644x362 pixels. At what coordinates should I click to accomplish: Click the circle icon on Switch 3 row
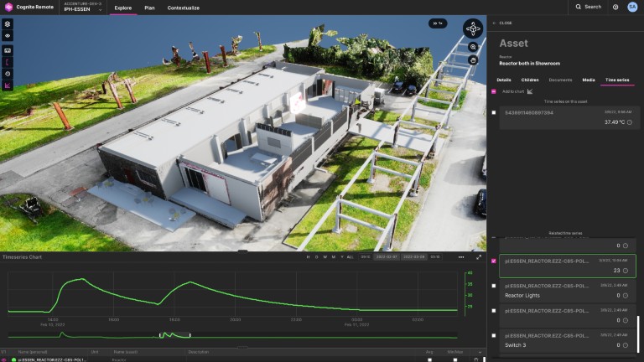626,345
